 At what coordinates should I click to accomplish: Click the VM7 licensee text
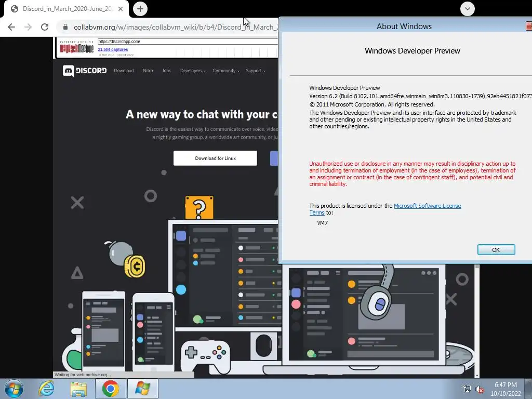click(x=322, y=223)
